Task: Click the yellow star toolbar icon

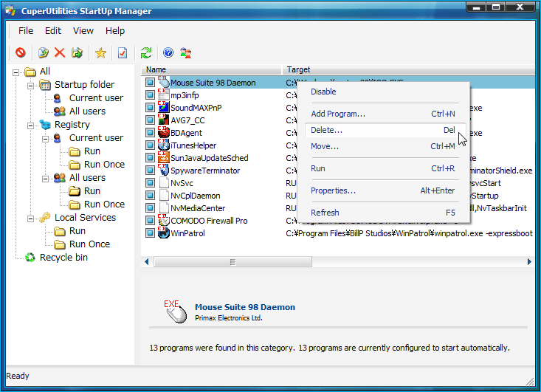Action: coord(101,53)
